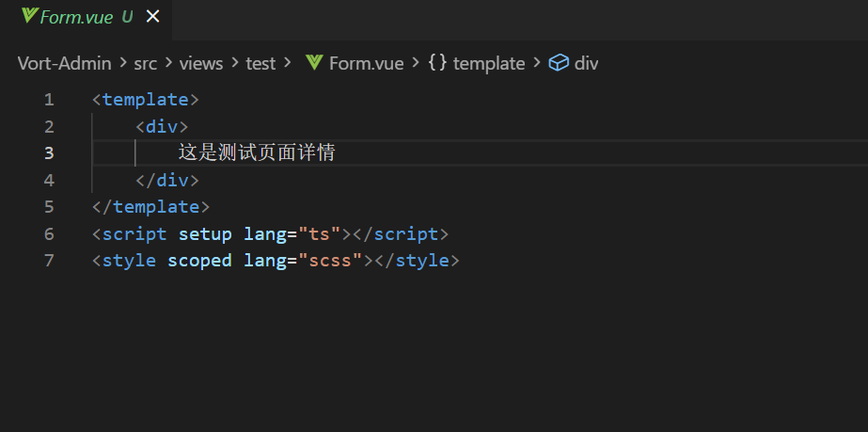The width and height of the screenshot is (868, 432).
Task: Close the Form.vue editor tab
Action: tap(153, 17)
